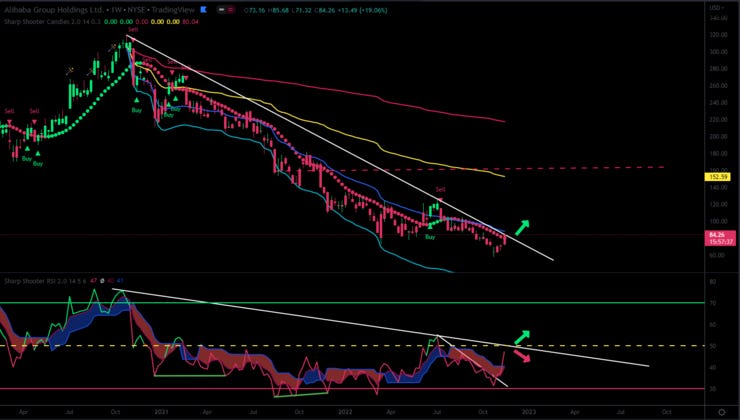Click the RSI 30 level axis label
This screenshot has height=420, width=740.
713,389
